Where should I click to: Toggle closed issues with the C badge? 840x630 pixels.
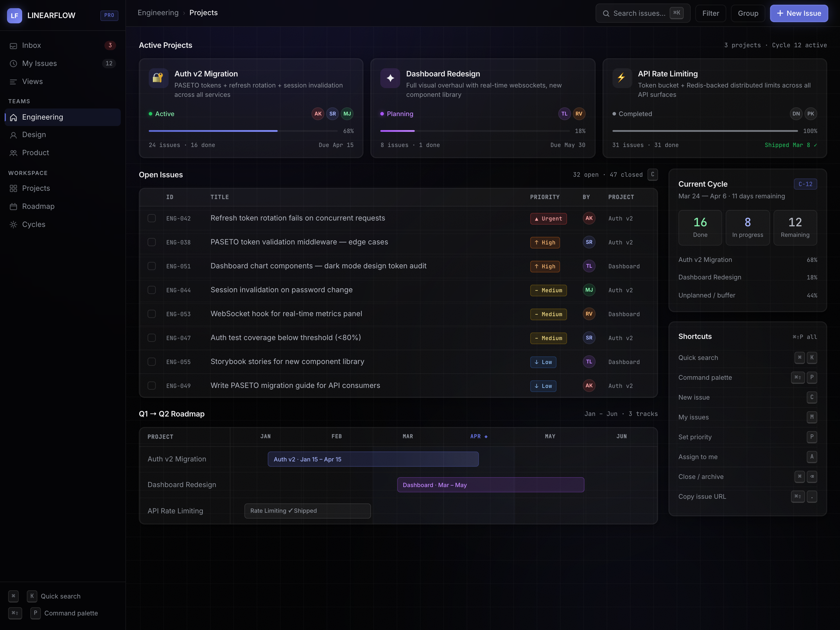tap(652, 175)
